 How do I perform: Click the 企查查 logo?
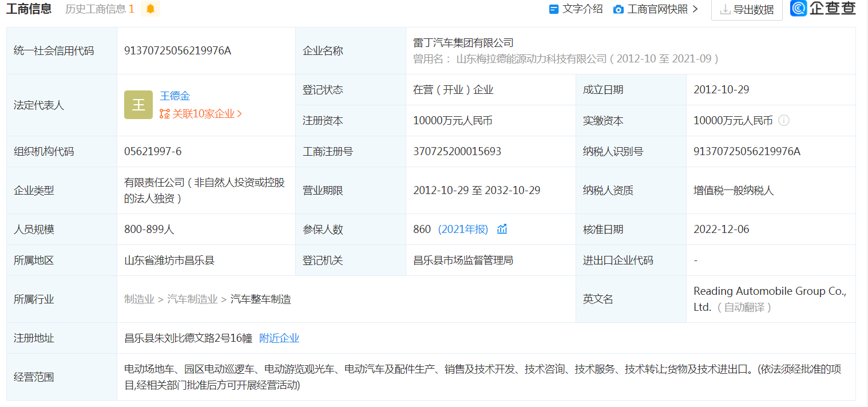[x=822, y=9]
